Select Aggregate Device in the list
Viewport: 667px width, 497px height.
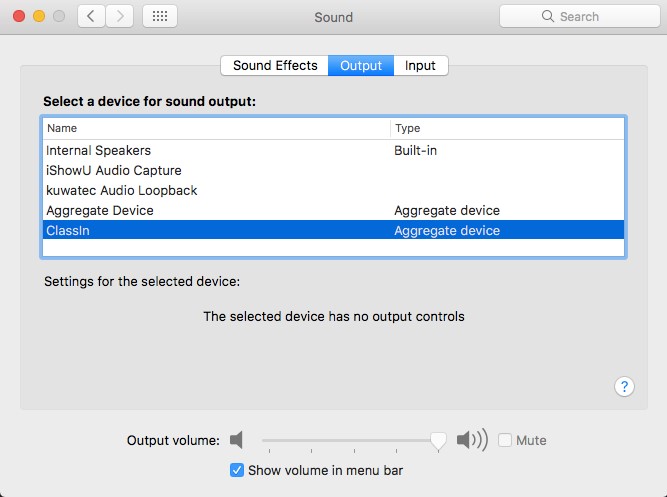[100, 210]
